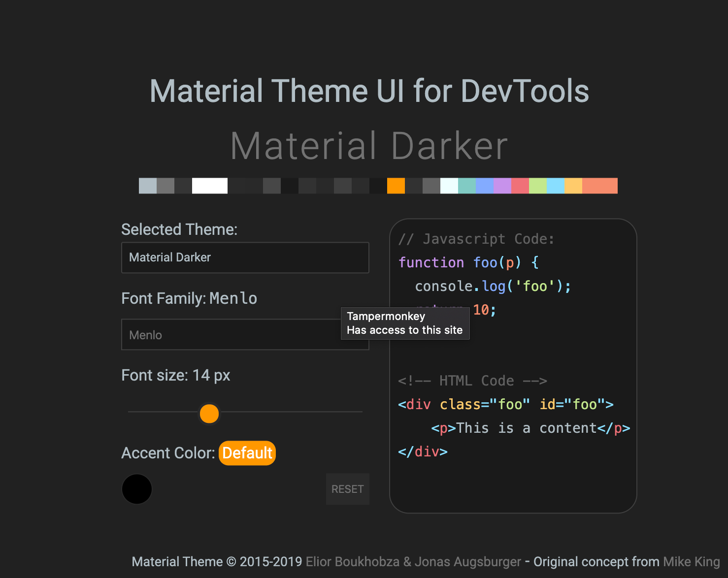This screenshot has width=728, height=578.
Task: Click the Material Theme UI for DevTools heading
Action: (369, 91)
